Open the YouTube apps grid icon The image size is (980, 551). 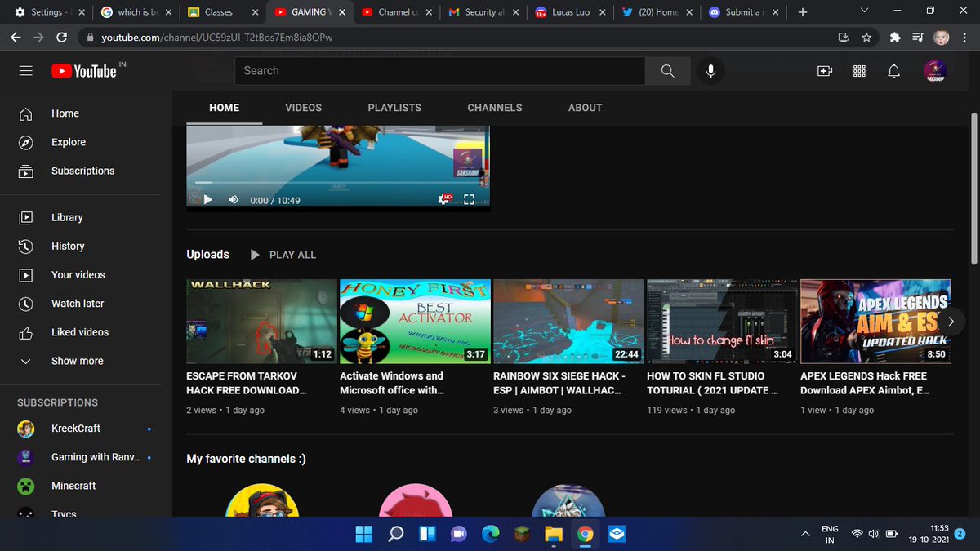(859, 71)
